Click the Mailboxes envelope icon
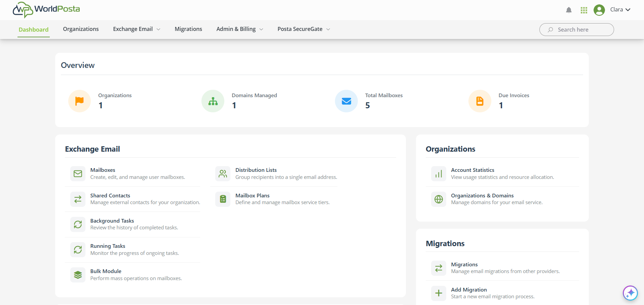 pos(78,174)
